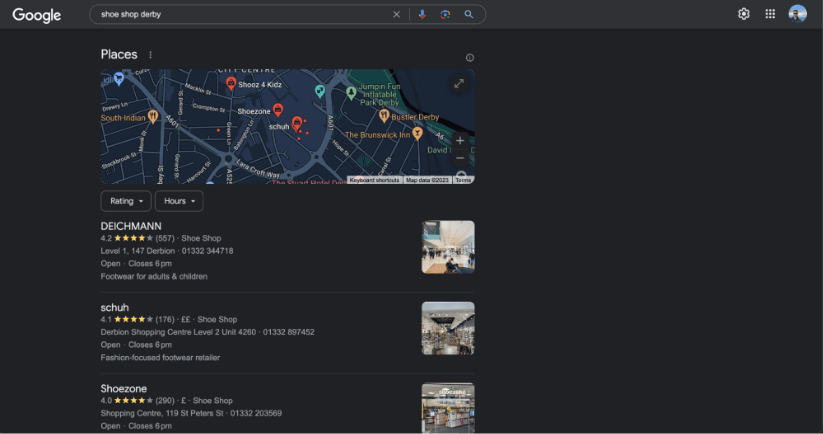823x434 pixels.
Task: Open the Places more options menu
Action: [x=151, y=55]
